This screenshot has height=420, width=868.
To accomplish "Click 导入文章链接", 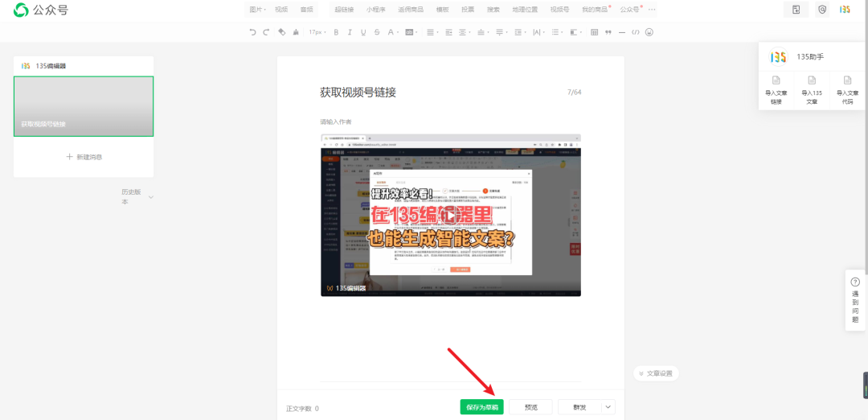I will click(x=776, y=90).
